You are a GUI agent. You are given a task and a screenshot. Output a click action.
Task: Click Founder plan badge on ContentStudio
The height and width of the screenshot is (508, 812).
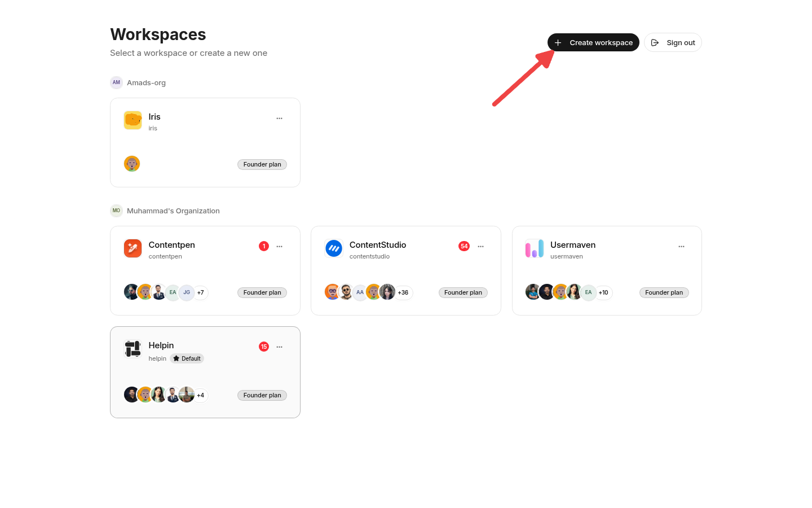463,292
